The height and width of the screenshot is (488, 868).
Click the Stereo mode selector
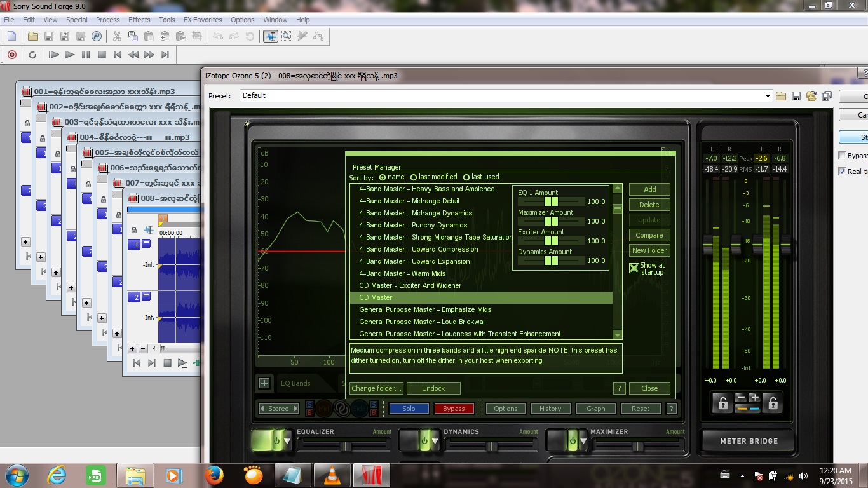(279, 409)
